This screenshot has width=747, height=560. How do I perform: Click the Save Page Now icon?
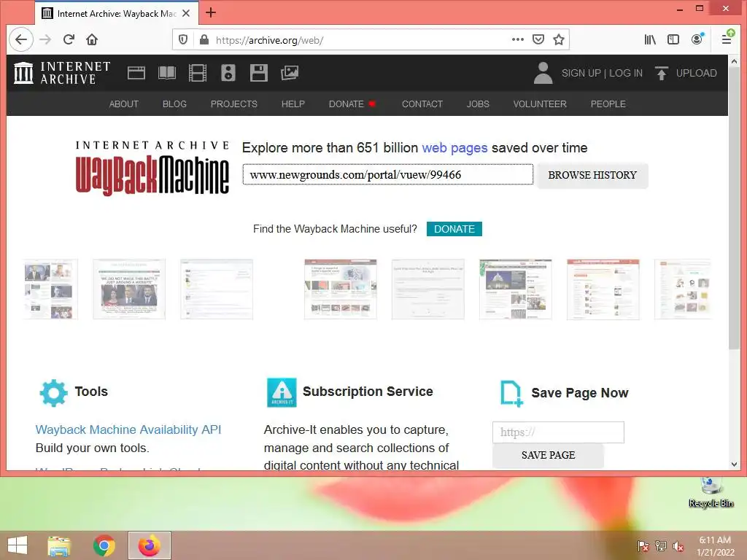click(511, 393)
